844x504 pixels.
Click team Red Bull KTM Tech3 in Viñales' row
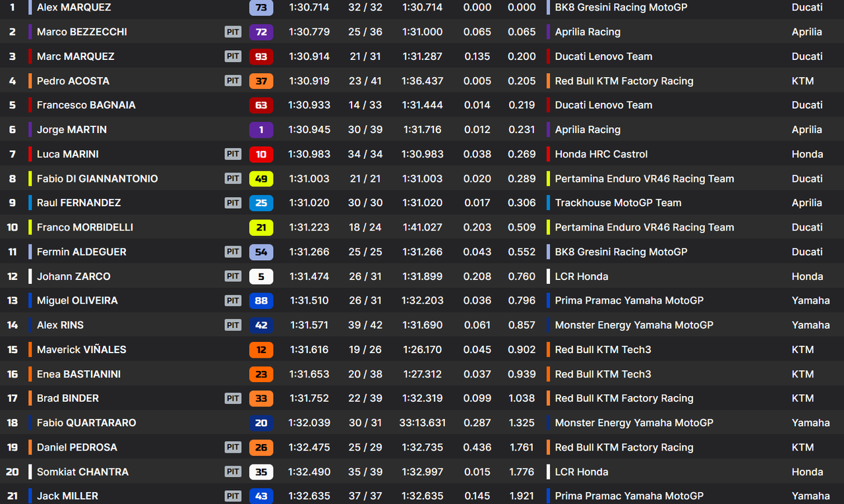pyautogui.click(x=603, y=350)
